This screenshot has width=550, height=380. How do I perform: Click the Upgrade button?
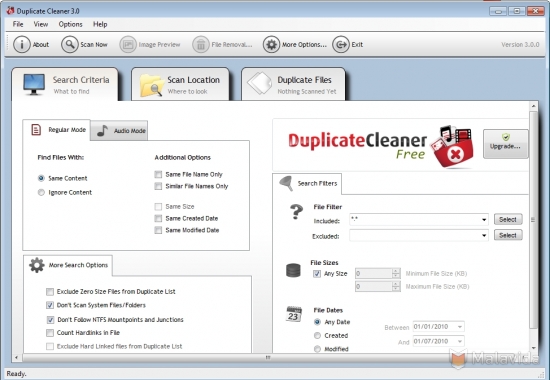(x=505, y=144)
